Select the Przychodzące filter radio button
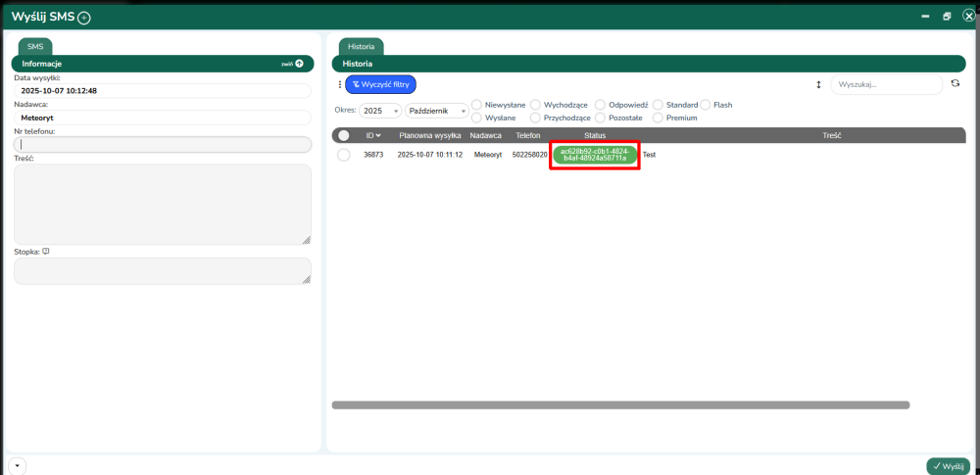The width and height of the screenshot is (980, 475). click(x=534, y=118)
